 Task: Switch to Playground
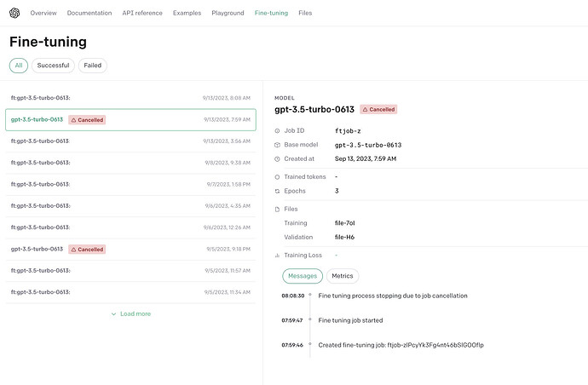228,13
